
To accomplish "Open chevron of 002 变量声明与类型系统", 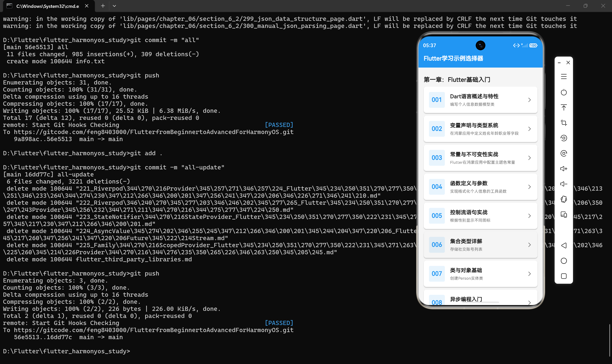I will [530, 129].
